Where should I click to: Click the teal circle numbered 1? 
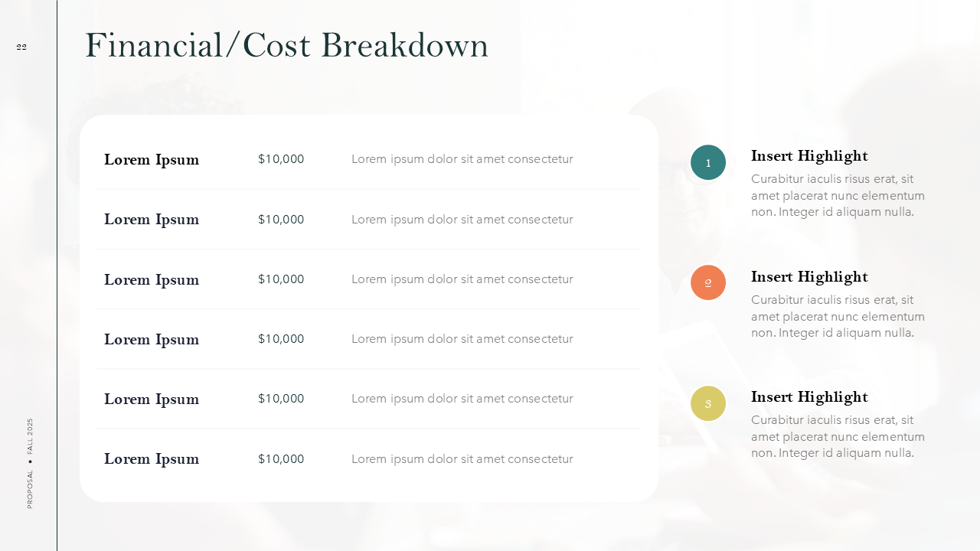tap(708, 162)
